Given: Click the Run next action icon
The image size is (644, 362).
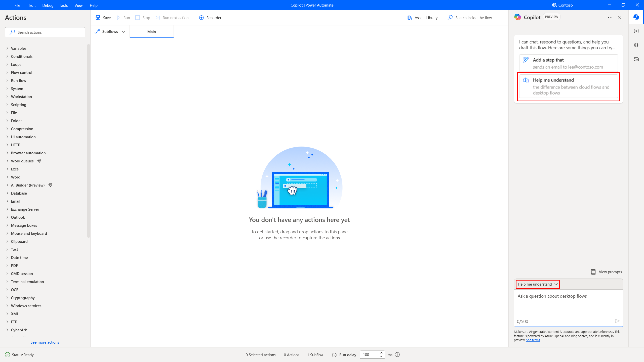Looking at the screenshot, I should (158, 18).
